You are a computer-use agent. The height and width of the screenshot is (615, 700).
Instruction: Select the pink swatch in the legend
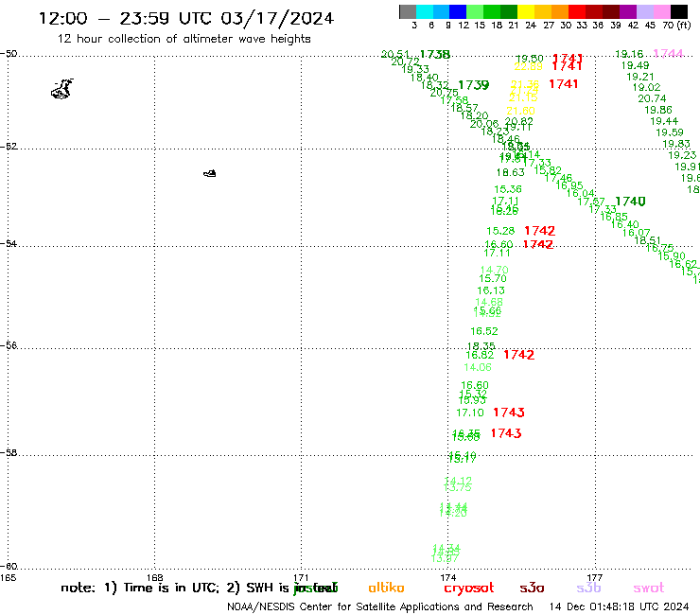(661, 11)
